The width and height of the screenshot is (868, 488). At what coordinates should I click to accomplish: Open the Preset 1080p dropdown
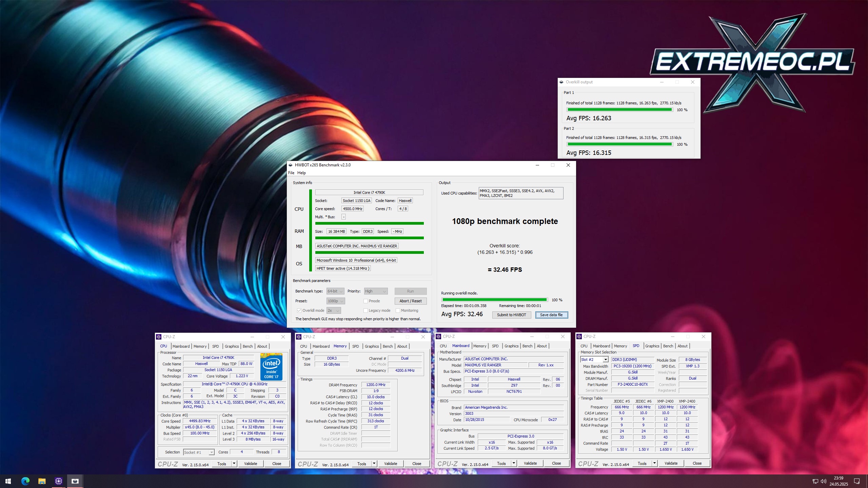[x=335, y=301]
